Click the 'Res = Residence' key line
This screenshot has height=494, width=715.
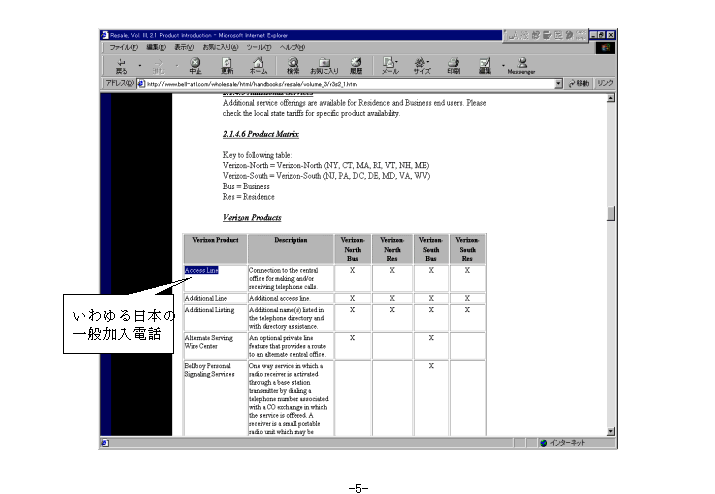tap(249, 197)
